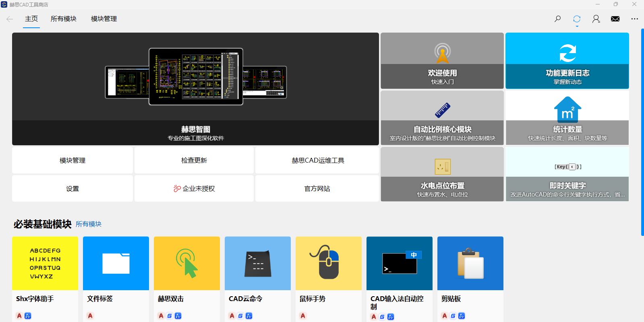This screenshot has width=644, height=322.
Task: Open the 水电点位布置 tile
Action: click(442, 174)
